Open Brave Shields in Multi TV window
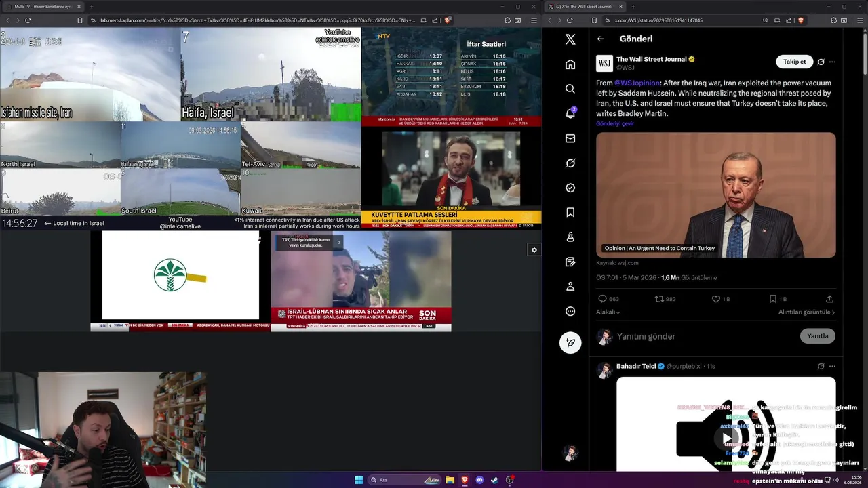The image size is (868, 488). 447,20
